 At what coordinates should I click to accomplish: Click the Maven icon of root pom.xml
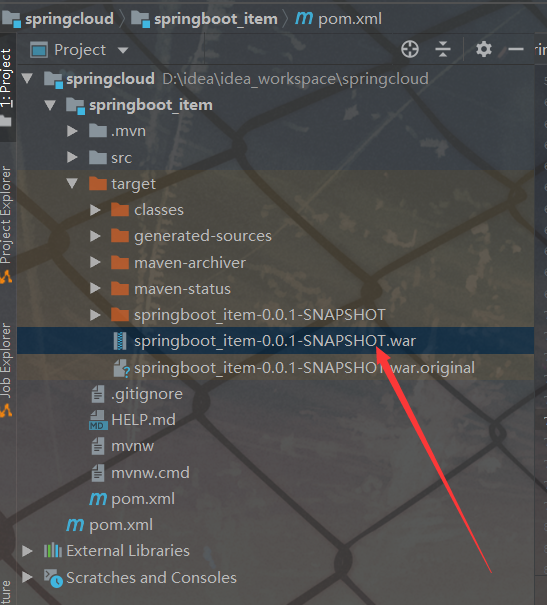[x=75, y=525]
